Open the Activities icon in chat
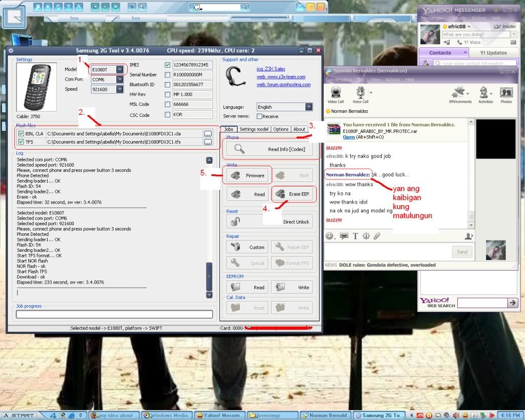 pyautogui.click(x=484, y=93)
